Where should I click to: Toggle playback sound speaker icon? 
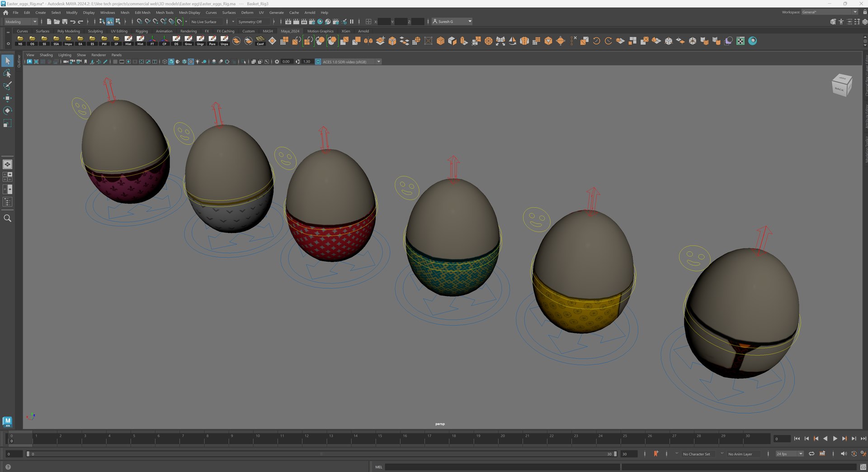click(844, 453)
